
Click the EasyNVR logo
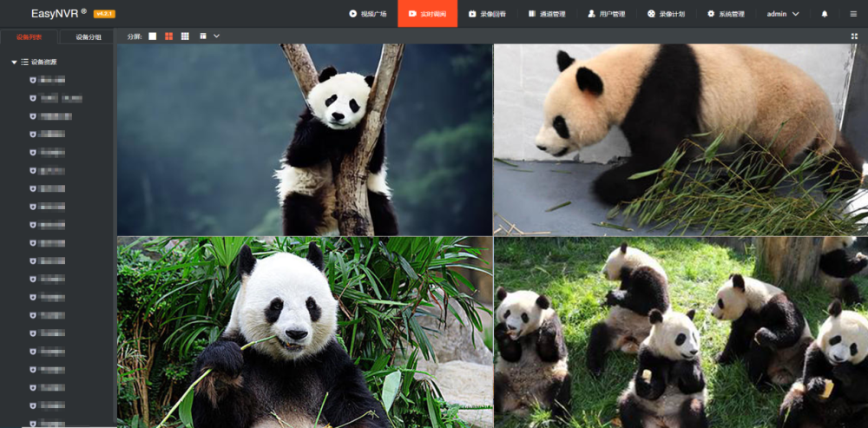point(59,13)
